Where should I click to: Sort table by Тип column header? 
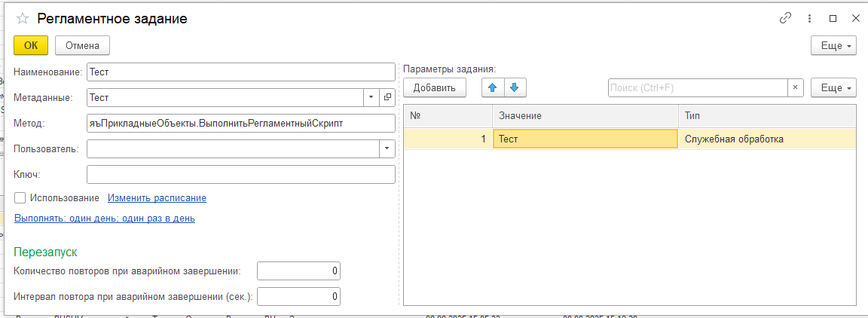(766, 115)
